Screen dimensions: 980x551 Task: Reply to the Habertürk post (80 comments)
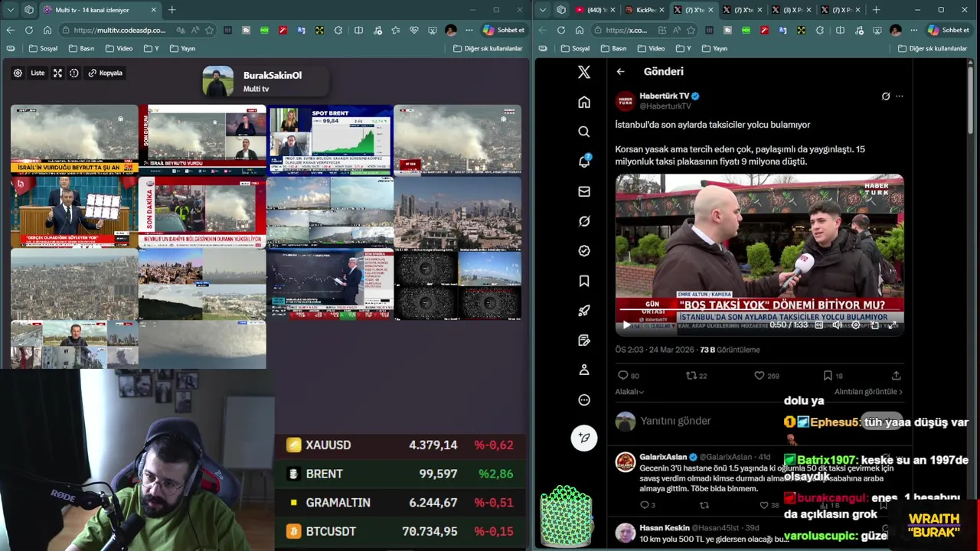click(x=628, y=376)
